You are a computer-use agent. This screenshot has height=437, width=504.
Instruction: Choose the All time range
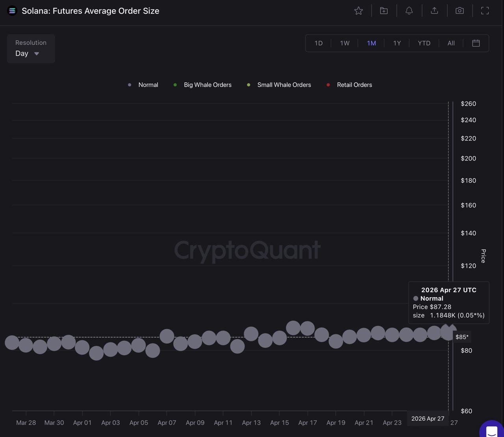tap(451, 43)
